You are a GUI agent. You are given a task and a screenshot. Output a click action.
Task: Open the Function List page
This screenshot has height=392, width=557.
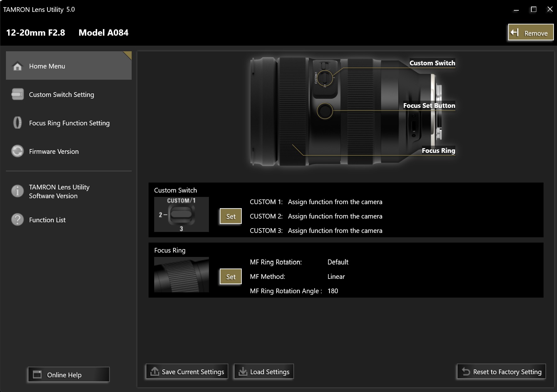coord(69,220)
